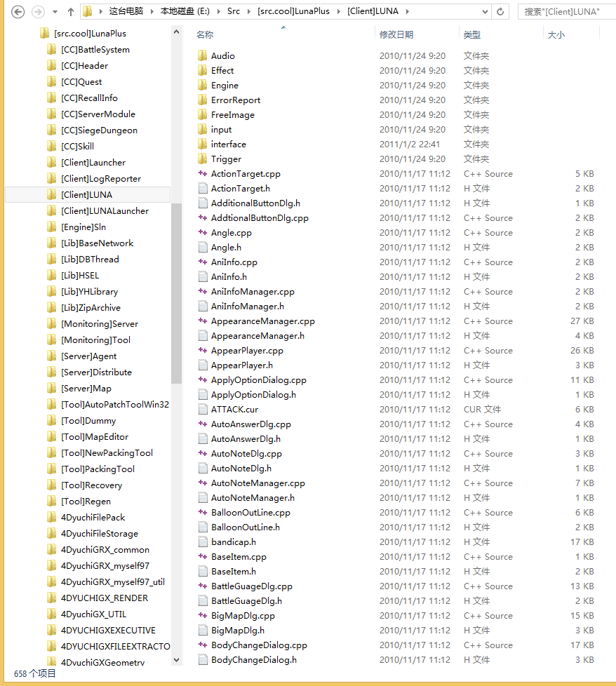Click the bandicap.h file icon
Viewport: 616px width, 686px height.
[203, 542]
